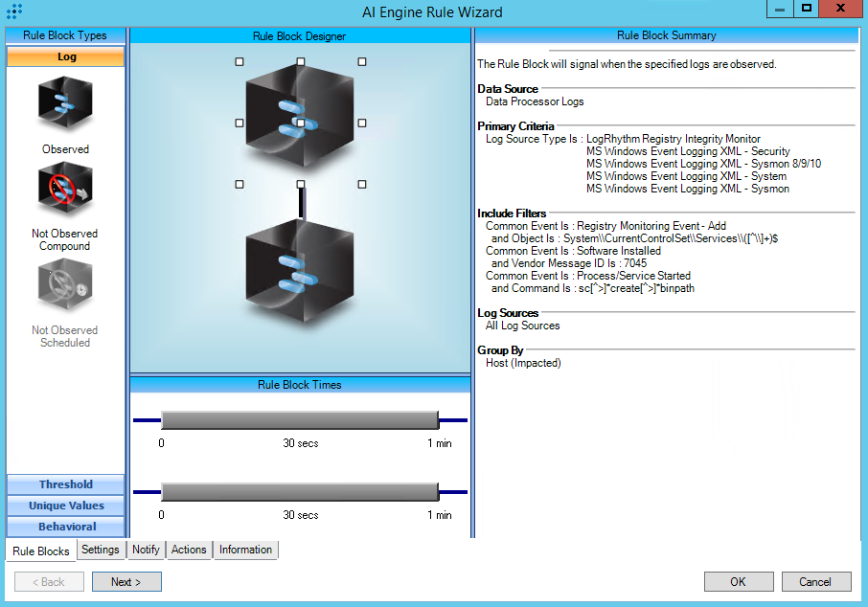Select the lower rule block cube in designer
This screenshot has width=868, height=607.
click(300, 279)
